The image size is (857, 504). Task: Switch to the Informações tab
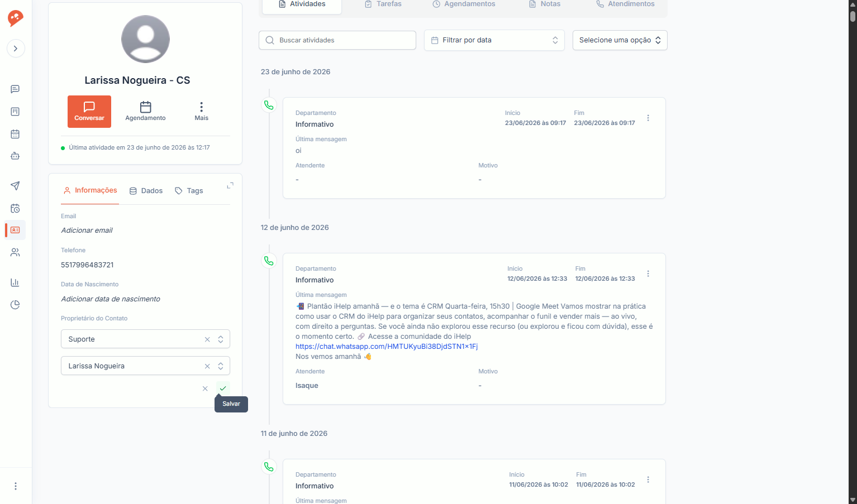(90, 190)
